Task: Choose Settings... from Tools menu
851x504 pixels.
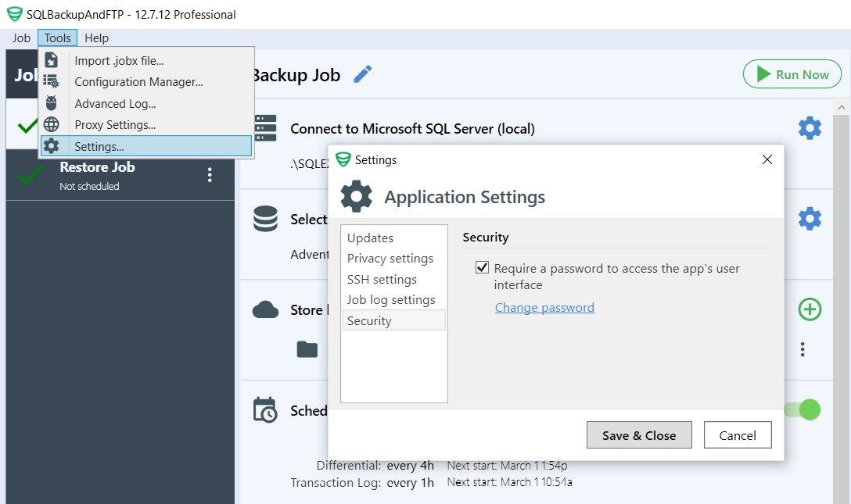Action: tap(146, 146)
